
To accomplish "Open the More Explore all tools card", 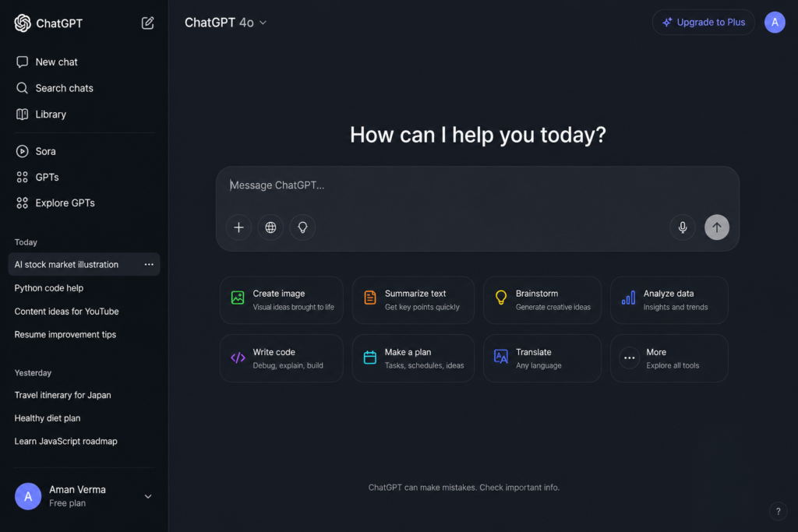I will (669, 358).
